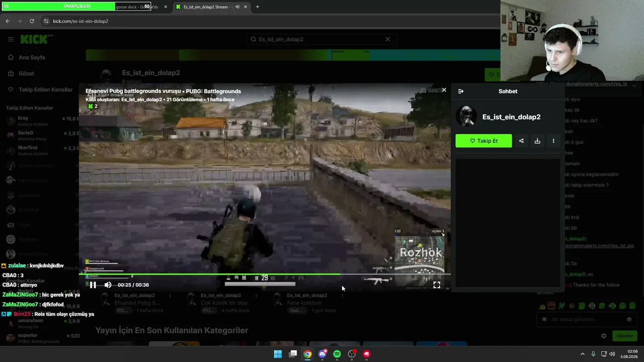Open Task View on the taskbar
644x362 pixels.
(x=293, y=354)
